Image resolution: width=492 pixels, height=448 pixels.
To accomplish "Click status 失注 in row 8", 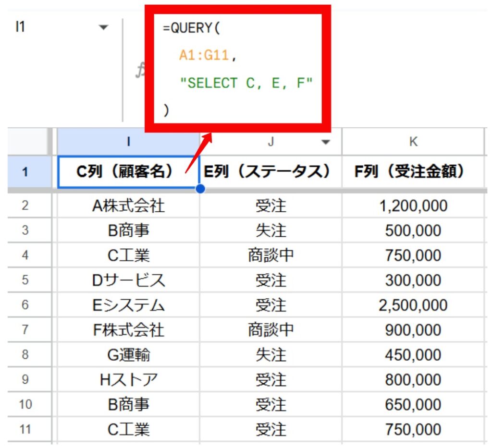I will (271, 354).
